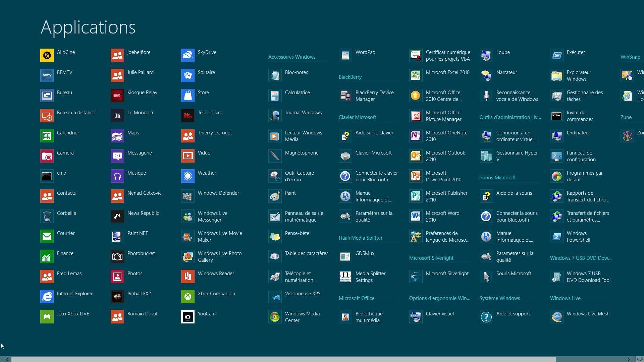The height and width of the screenshot is (362, 644).
Task: Open the Windows Media Center icon
Action: (275, 317)
